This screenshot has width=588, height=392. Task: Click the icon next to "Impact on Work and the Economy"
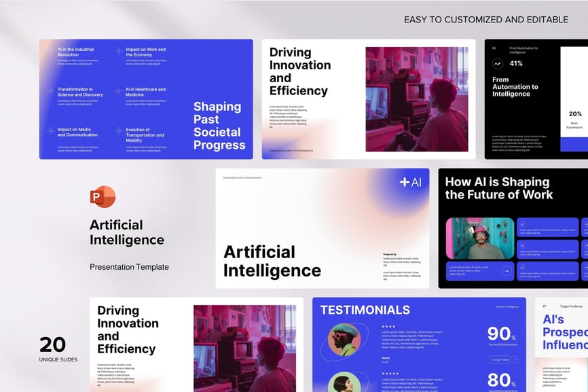pyautogui.click(x=119, y=52)
